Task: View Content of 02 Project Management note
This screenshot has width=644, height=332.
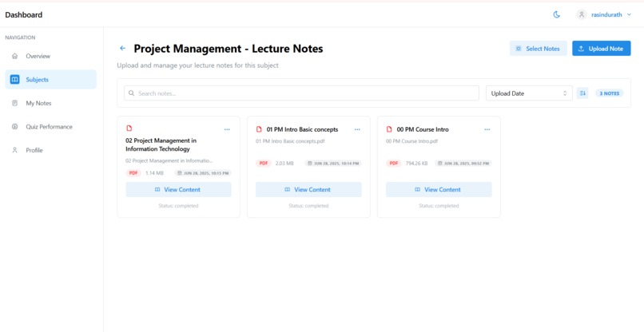Action: click(178, 190)
